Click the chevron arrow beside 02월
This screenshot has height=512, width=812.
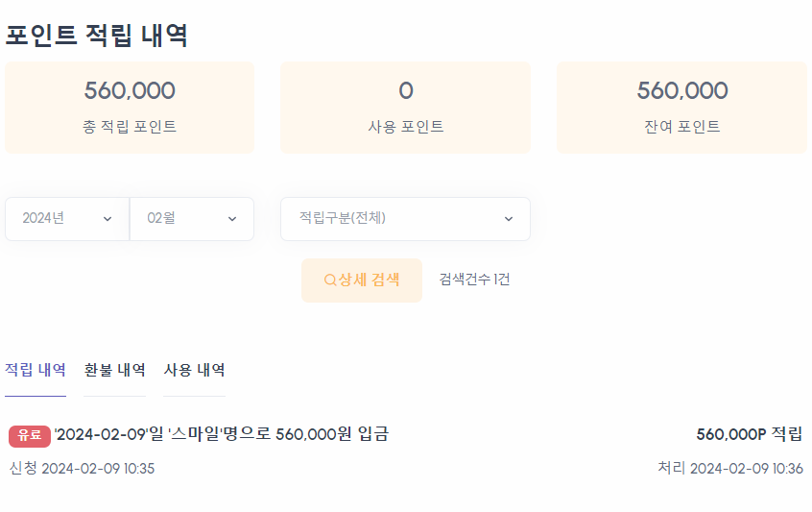[232, 219]
